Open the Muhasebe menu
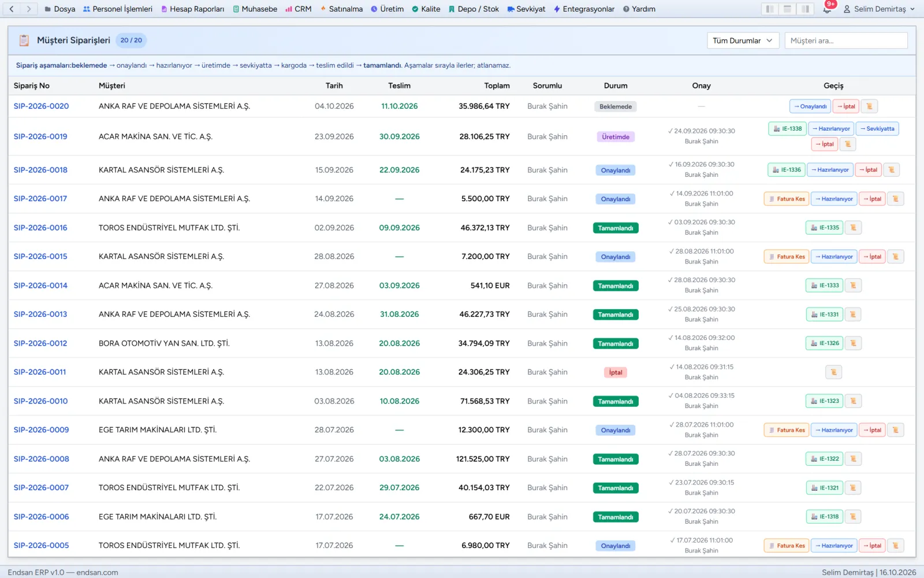The image size is (924, 578). click(x=255, y=9)
